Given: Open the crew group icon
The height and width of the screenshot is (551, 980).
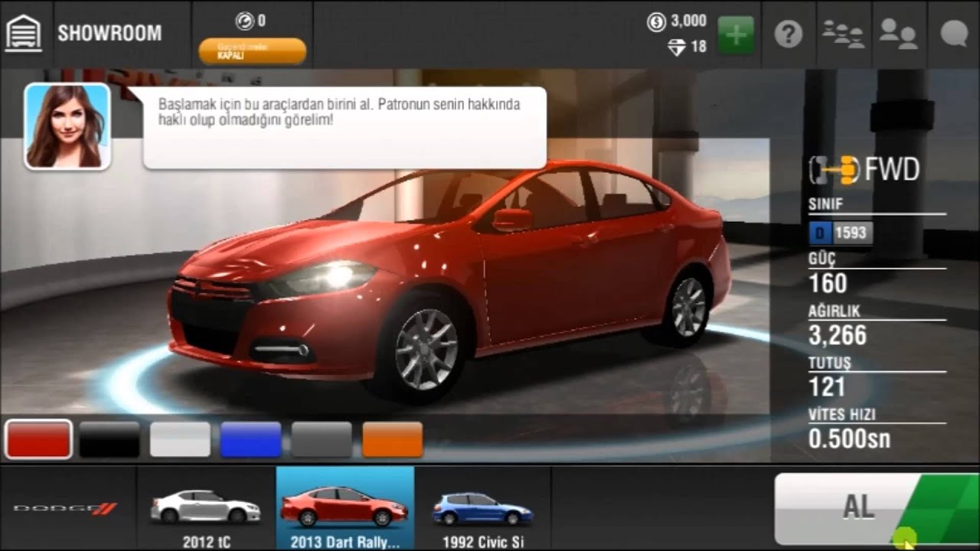Looking at the screenshot, I should pyautogui.click(x=843, y=34).
